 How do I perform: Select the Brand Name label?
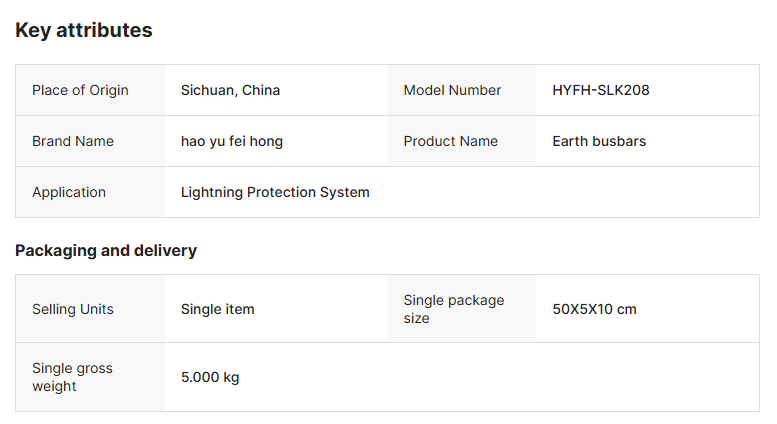tap(73, 141)
